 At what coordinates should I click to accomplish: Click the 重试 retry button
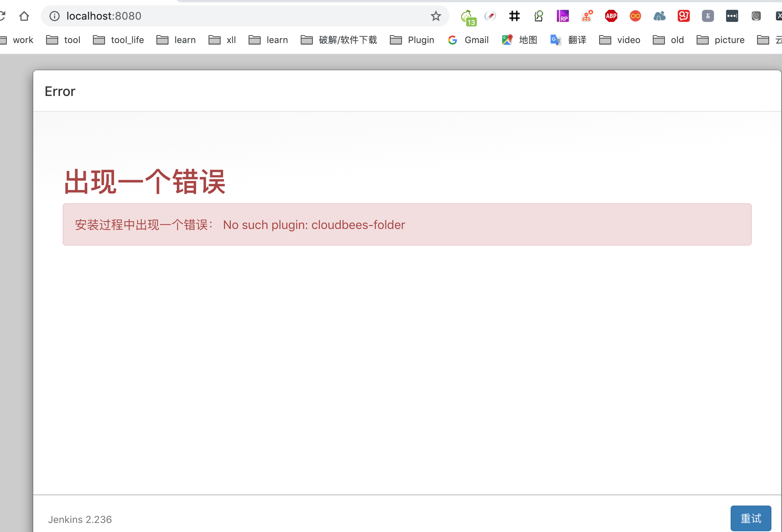[750, 518]
